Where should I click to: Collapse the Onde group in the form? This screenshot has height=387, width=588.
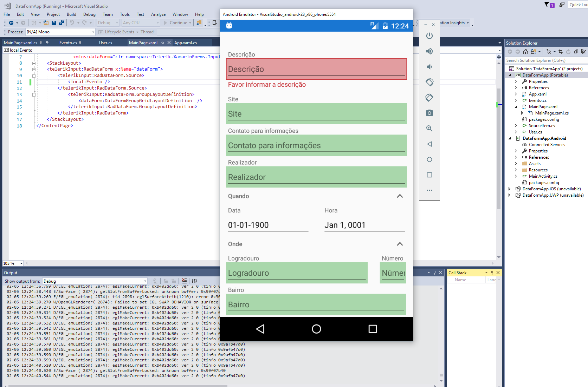point(400,244)
